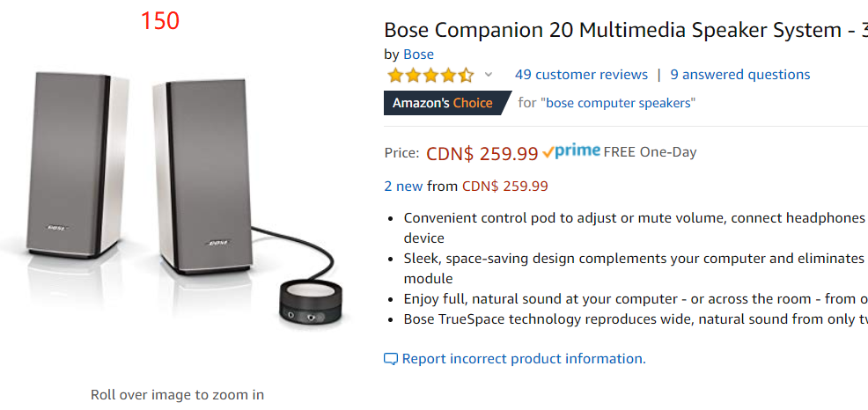Click the Bose brand link under title
This screenshot has height=410, width=868.
pyautogui.click(x=418, y=55)
